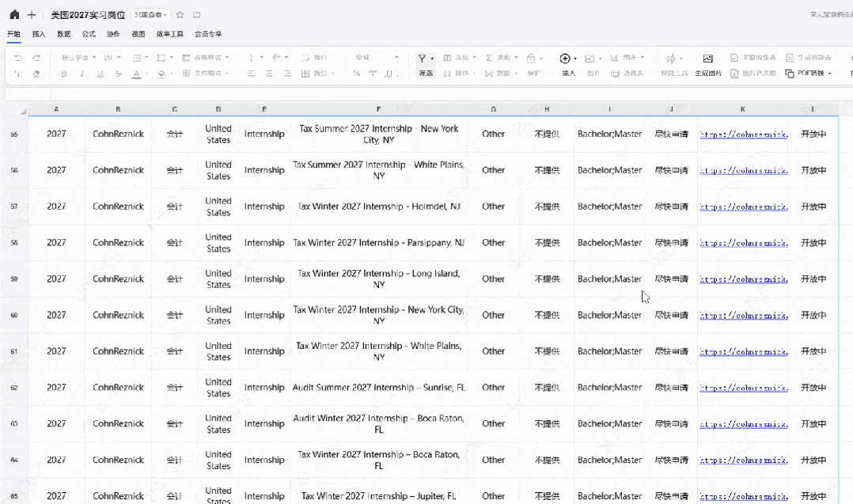Open the 图表 chart dropdown

point(627,58)
